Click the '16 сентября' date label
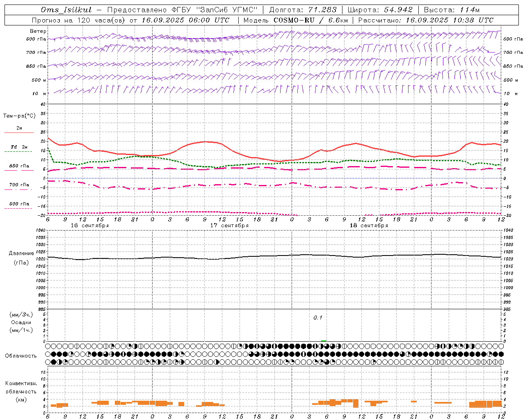This screenshot has width=525, height=420. (90, 226)
